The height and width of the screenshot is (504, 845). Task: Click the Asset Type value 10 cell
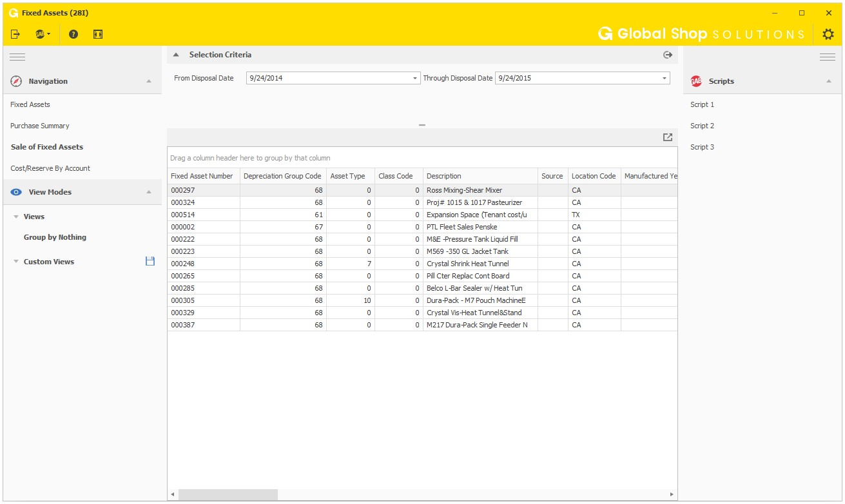coord(351,300)
